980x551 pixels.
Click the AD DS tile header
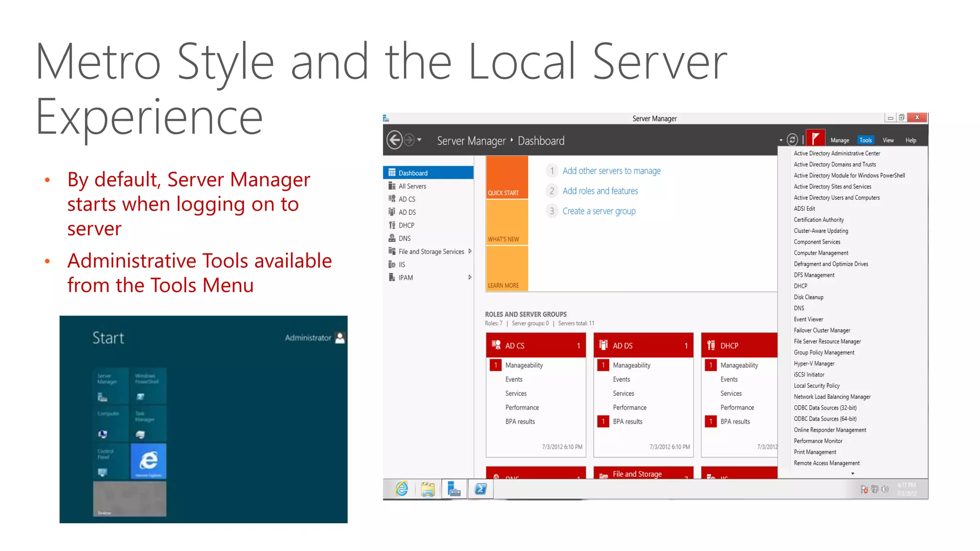[x=644, y=345]
